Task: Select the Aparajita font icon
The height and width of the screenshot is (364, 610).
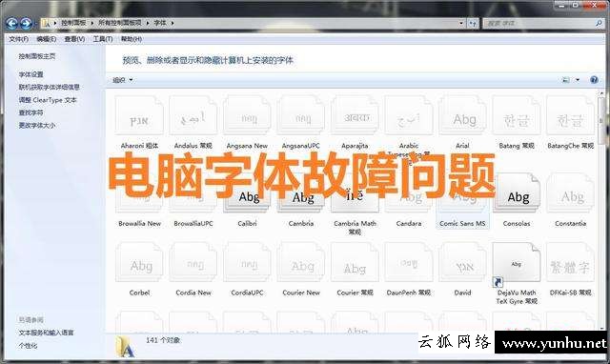Action: 355,116
